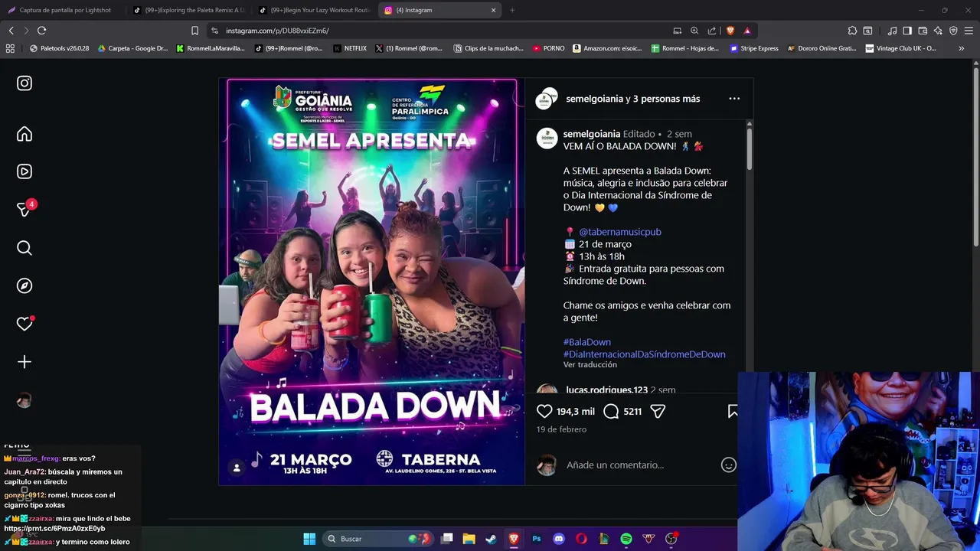Click the Brave Shields lion icon
The height and width of the screenshot is (551, 980).
pos(730,31)
